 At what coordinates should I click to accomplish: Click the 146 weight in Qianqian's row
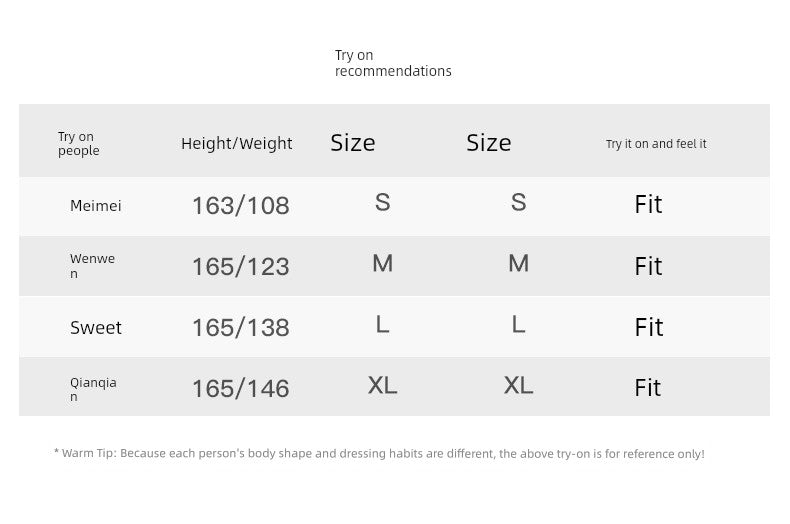pos(269,388)
